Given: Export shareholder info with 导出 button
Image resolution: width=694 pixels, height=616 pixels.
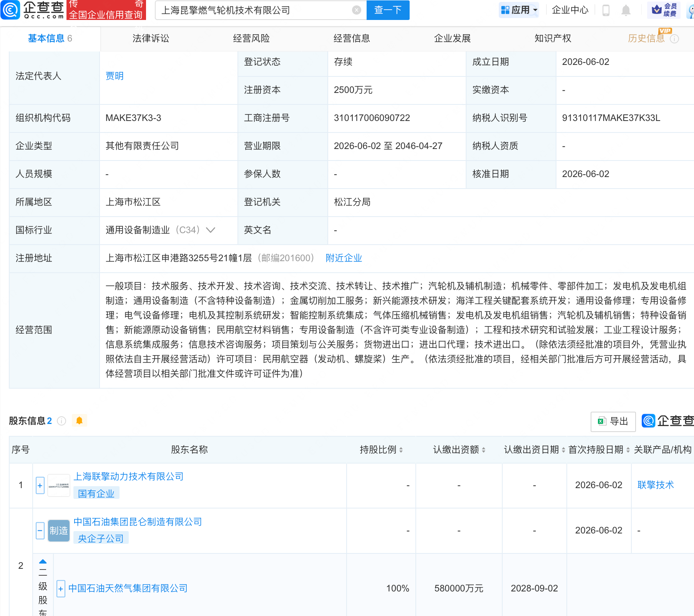Looking at the screenshot, I should point(613,421).
